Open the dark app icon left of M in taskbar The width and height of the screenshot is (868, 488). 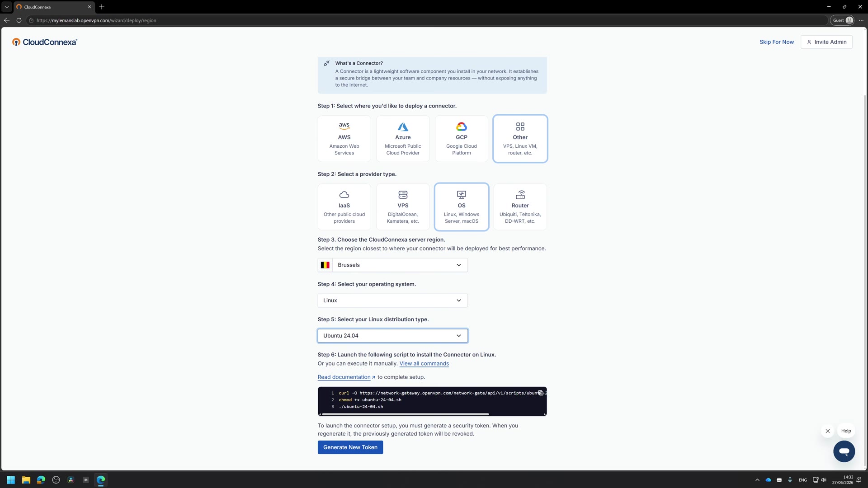[x=71, y=480]
